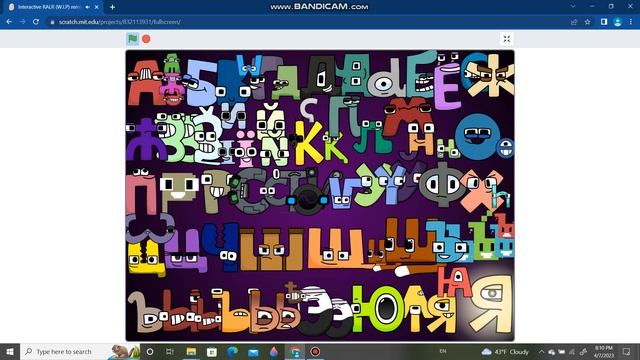Open Microsoft Store from taskbar
Screen dimensions: 640x360
coord(211,351)
